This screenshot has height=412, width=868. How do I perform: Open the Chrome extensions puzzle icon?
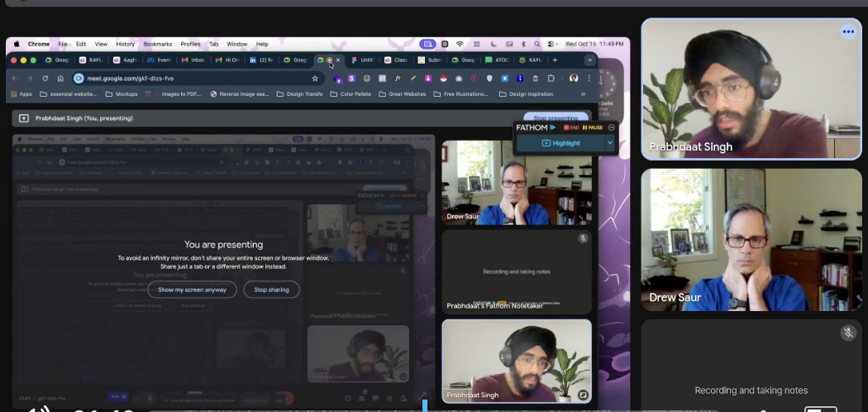[x=551, y=79]
